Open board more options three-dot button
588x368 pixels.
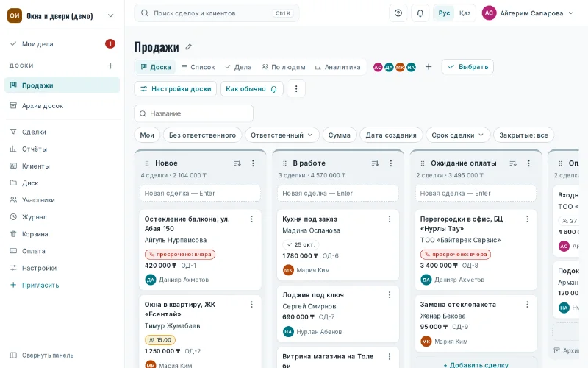(x=296, y=89)
